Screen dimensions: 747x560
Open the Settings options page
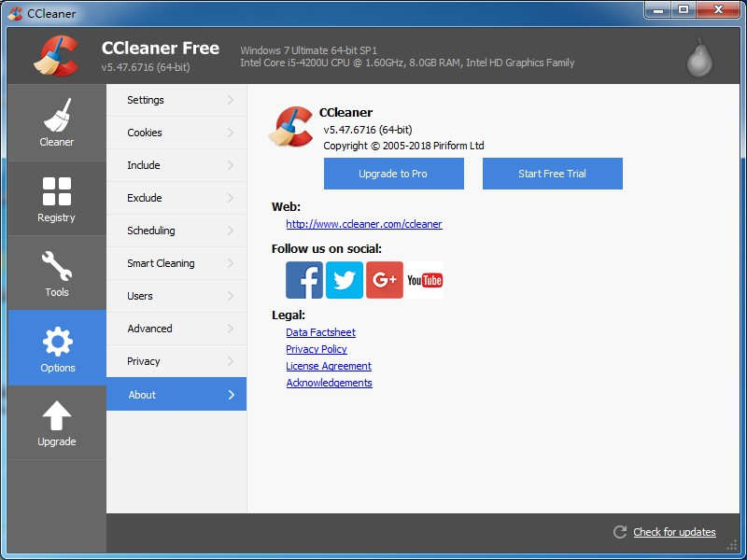click(x=176, y=100)
